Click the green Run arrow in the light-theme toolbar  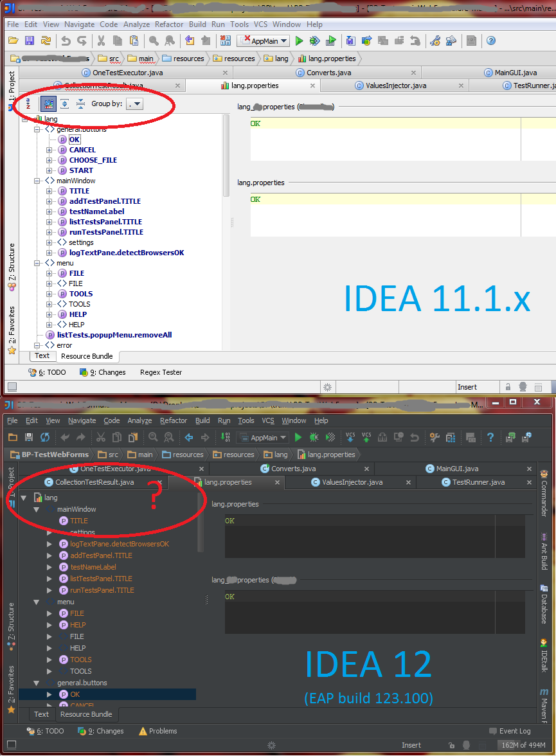299,41
